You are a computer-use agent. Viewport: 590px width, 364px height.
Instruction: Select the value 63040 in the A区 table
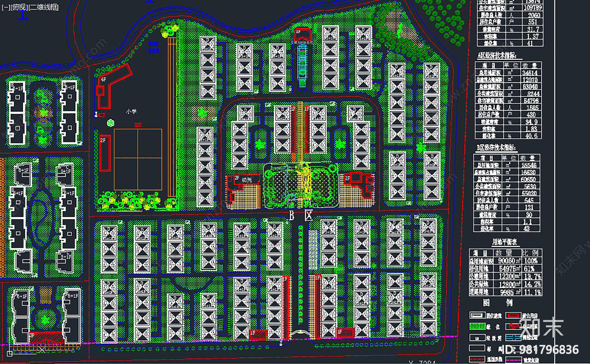tap(530, 87)
